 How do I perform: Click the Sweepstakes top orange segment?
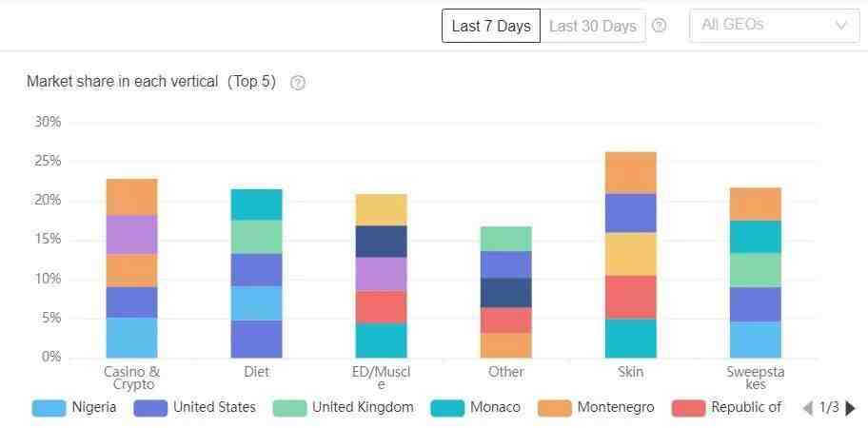click(756, 204)
